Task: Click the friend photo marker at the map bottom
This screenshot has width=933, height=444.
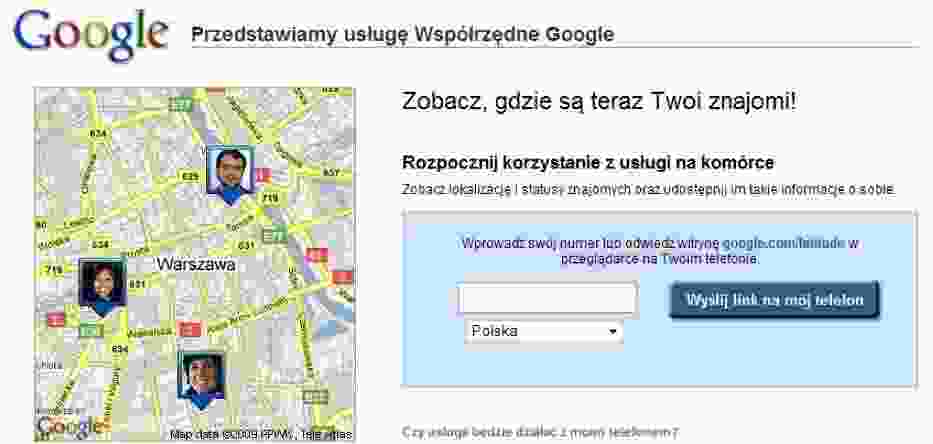Action: pyautogui.click(x=202, y=381)
